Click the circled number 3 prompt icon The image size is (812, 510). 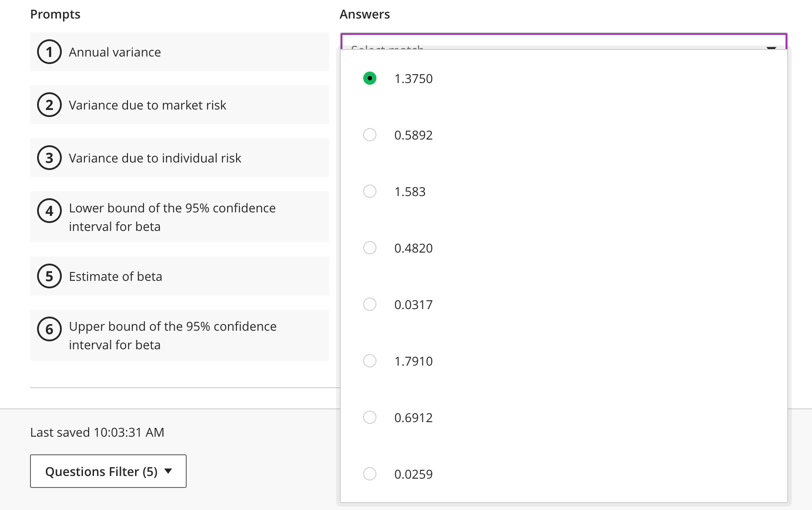click(x=49, y=158)
